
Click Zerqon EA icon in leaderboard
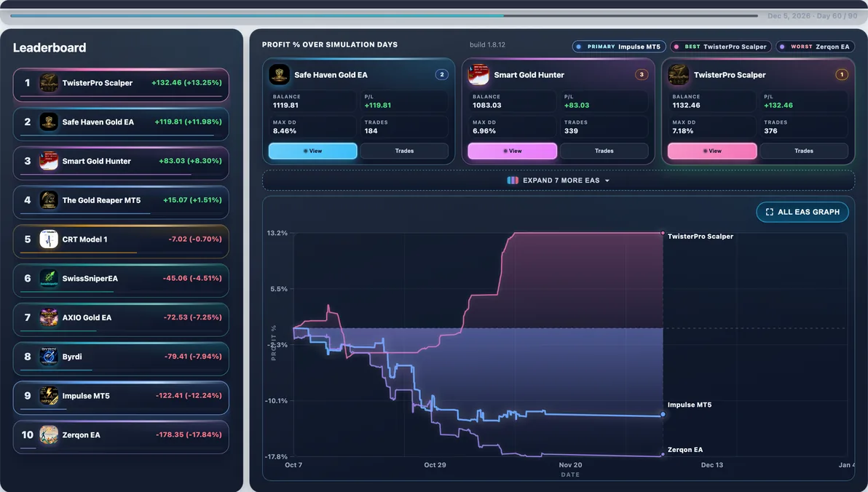point(49,435)
